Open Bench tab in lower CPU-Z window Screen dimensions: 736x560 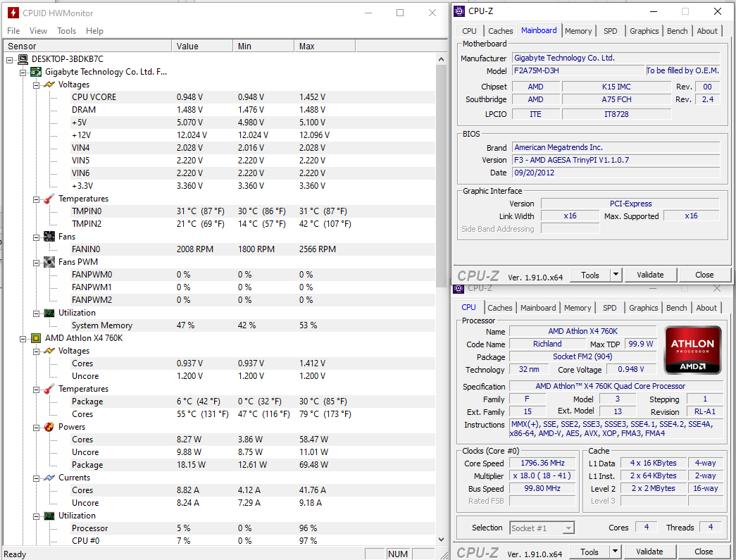676,308
